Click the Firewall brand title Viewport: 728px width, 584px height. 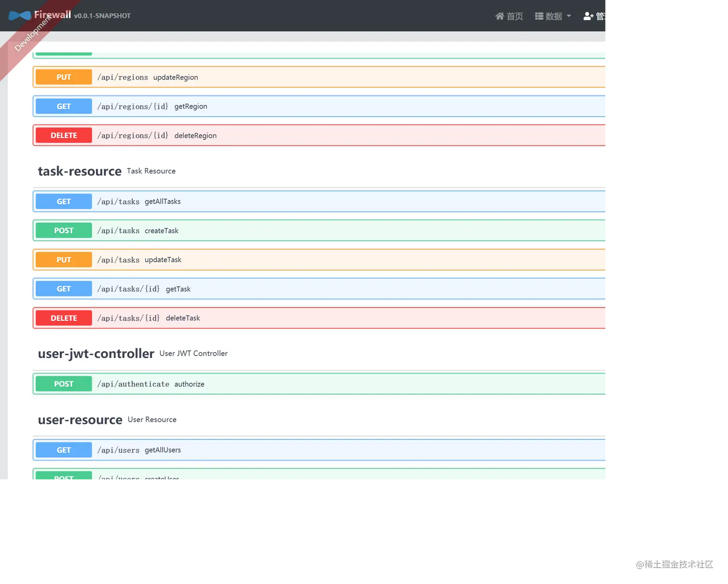pos(52,15)
